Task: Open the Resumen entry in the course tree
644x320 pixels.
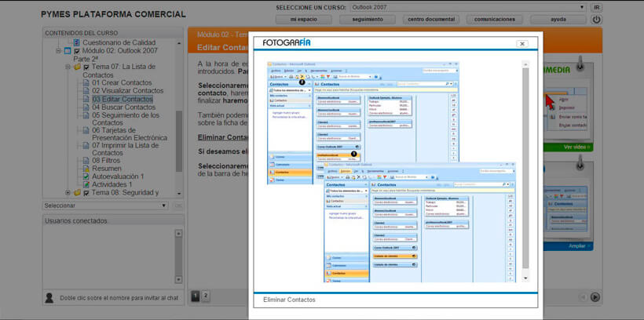Action: (x=106, y=169)
